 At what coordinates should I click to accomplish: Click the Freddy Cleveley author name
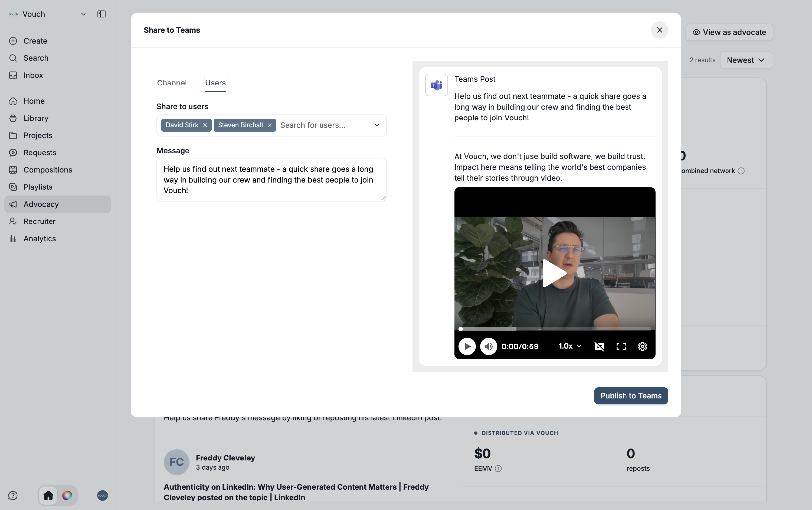pyautogui.click(x=225, y=458)
